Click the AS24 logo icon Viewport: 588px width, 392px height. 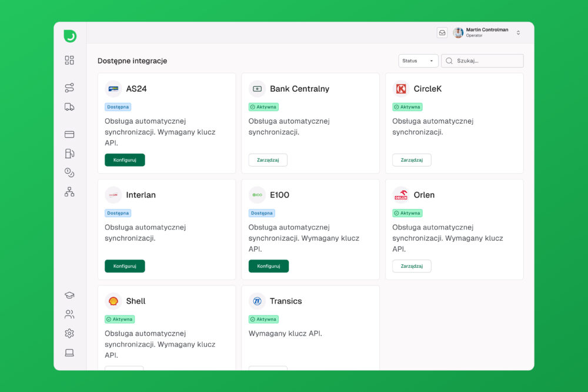pos(113,89)
